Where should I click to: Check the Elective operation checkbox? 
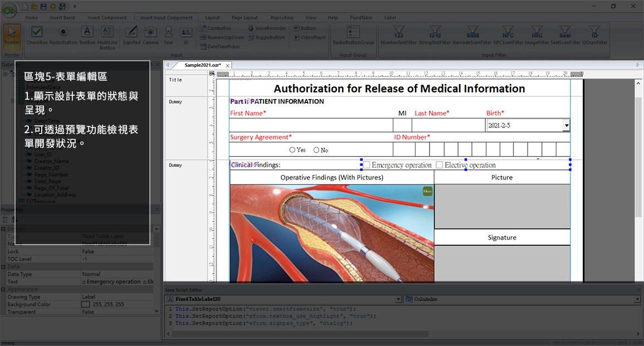(440, 165)
